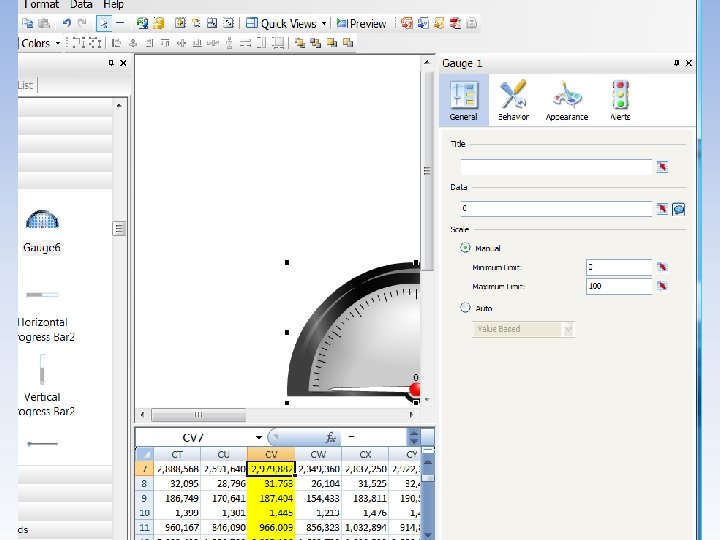
Task: Pin the Gauge 1 properties panel
Action: 676,63
